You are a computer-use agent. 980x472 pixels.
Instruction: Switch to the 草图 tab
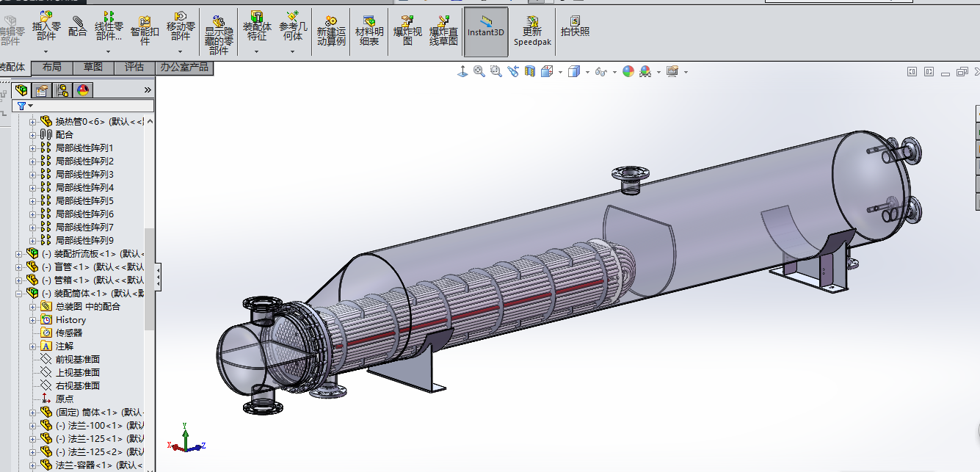[93, 68]
